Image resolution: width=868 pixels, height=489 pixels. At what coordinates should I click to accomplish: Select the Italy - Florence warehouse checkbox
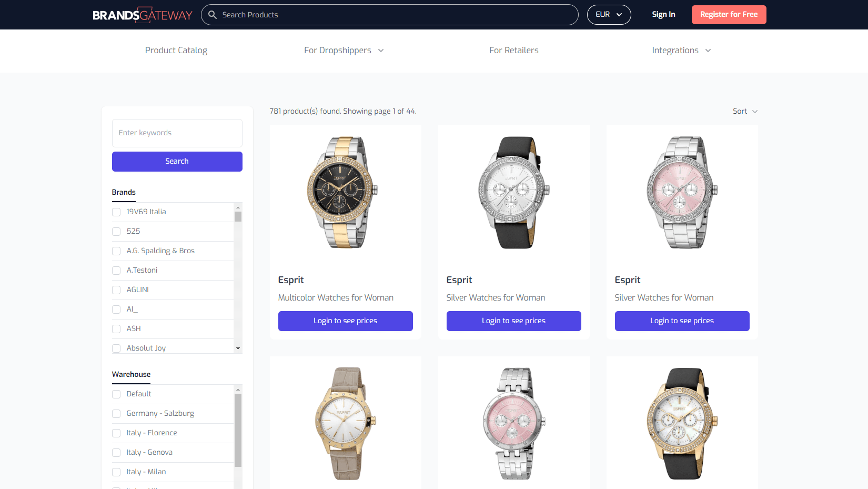pos(116,433)
